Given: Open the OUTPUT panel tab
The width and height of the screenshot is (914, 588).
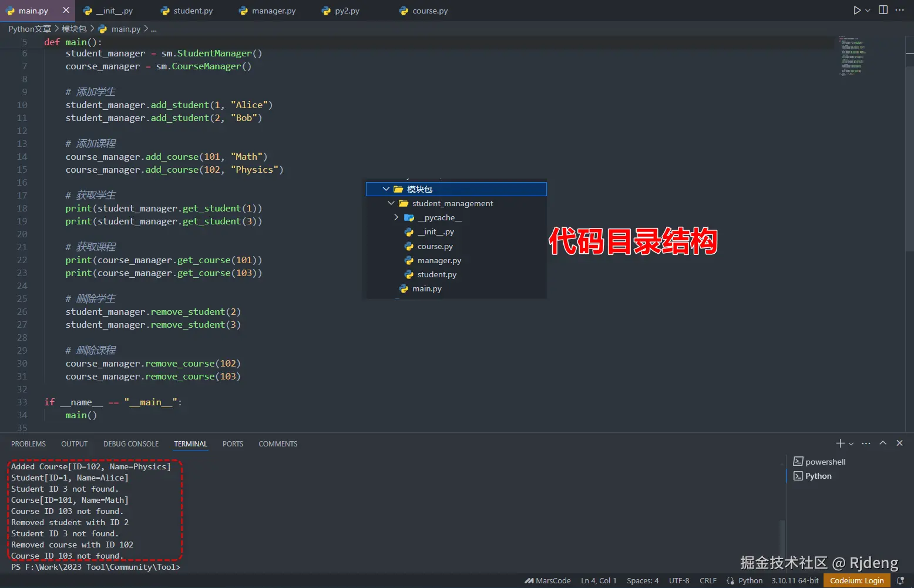Looking at the screenshot, I should [75, 444].
